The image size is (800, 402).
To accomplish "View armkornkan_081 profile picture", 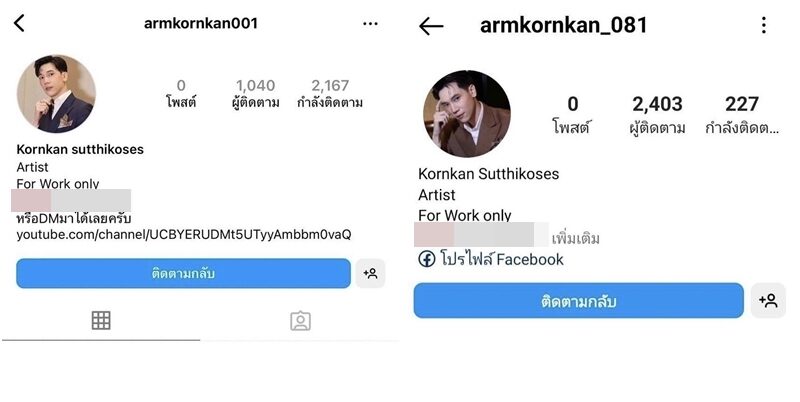I will click(x=467, y=114).
